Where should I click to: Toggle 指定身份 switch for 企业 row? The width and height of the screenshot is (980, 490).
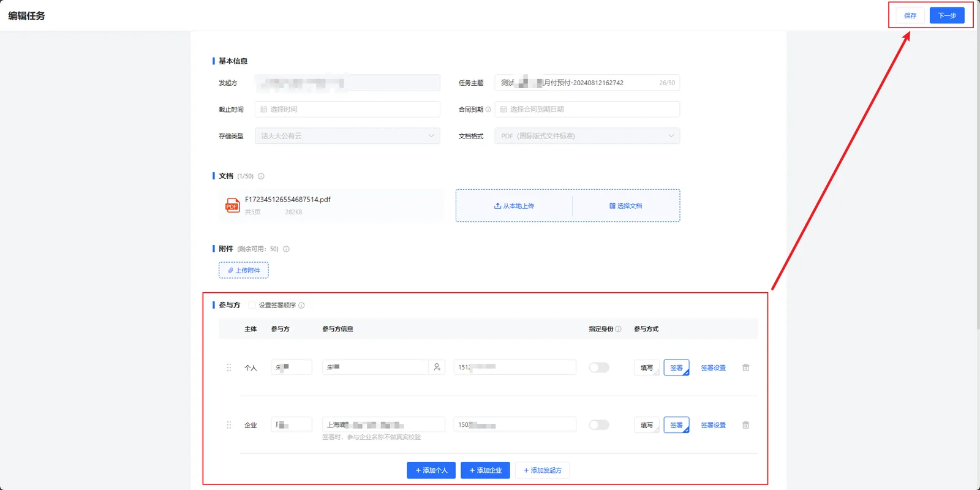point(599,425)
